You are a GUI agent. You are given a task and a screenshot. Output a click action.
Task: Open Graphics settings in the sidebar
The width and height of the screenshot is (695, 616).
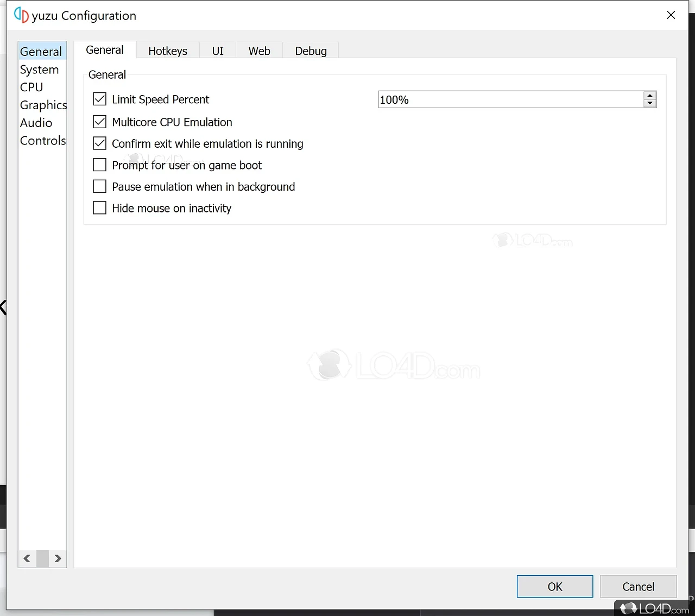click(x=42, y=105)
